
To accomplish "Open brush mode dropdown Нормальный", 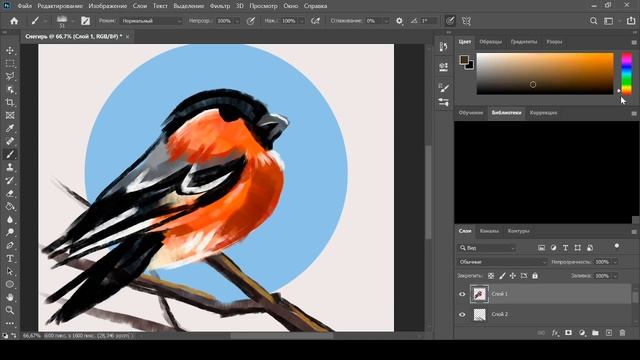I will click(x=151, y=21).
